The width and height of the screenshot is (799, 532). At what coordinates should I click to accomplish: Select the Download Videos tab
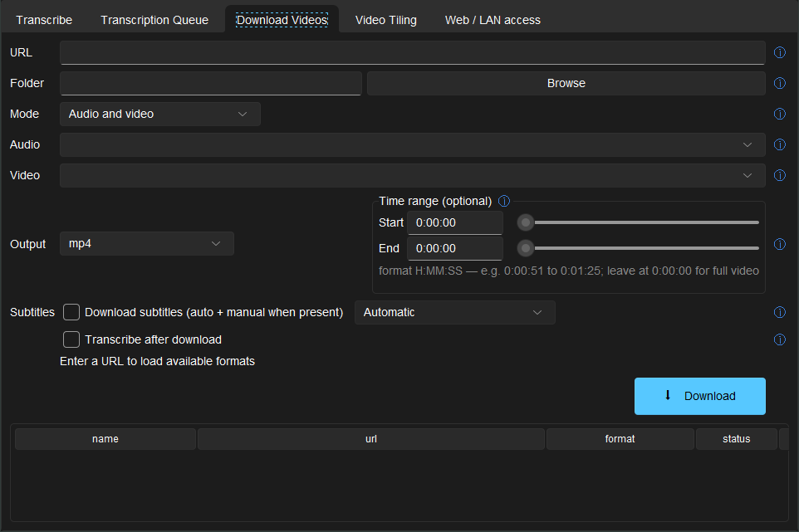pos(282,20)
